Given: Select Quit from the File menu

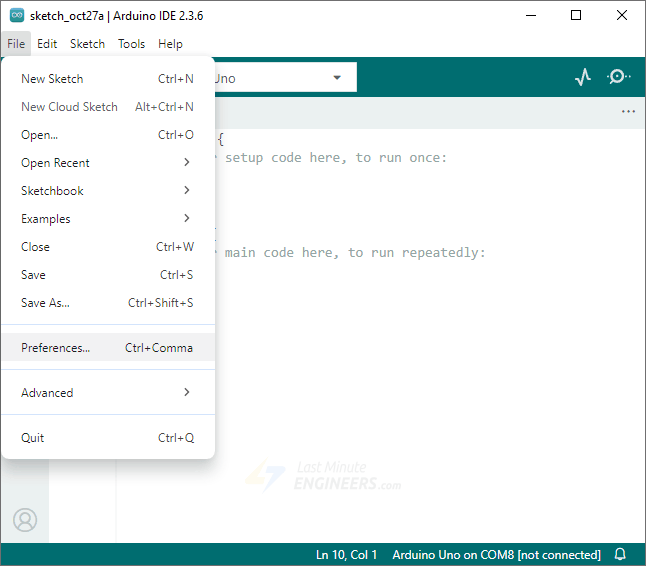Looking at the screenshot, I should pos(108,437).
